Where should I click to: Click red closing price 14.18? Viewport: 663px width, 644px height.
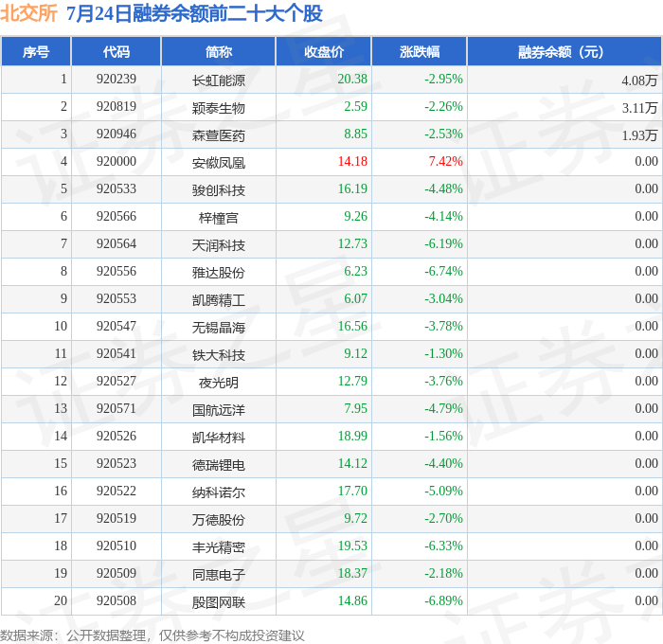pos(352,161)
